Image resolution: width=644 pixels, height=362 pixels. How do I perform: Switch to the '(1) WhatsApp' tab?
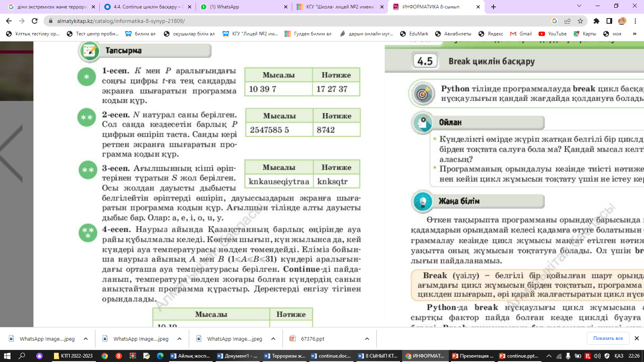[244, 7]
